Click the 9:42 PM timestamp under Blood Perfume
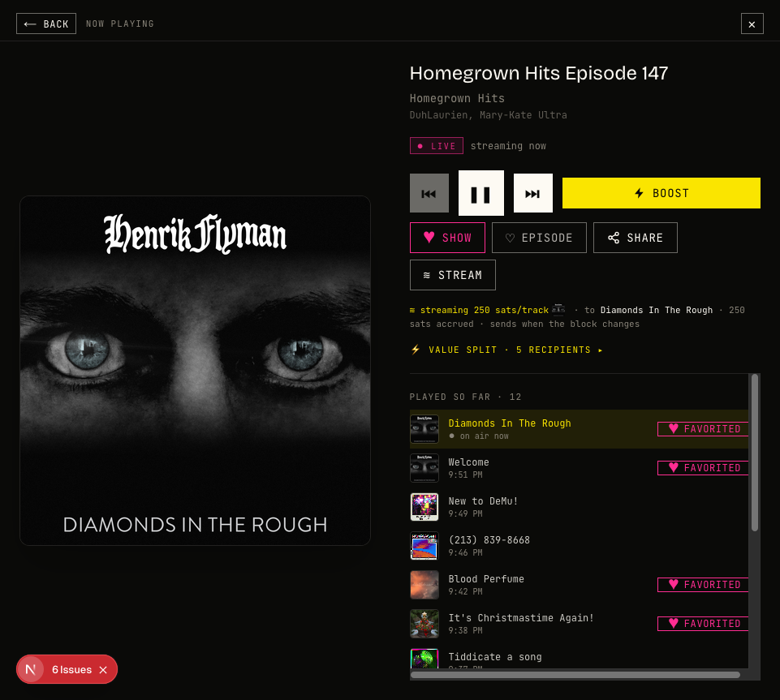Screen dimensions: 780x700 [x=465, y=591]
